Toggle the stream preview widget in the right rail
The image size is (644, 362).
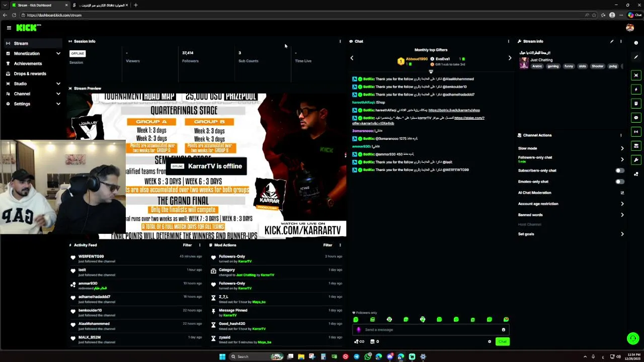coord(636,75)
